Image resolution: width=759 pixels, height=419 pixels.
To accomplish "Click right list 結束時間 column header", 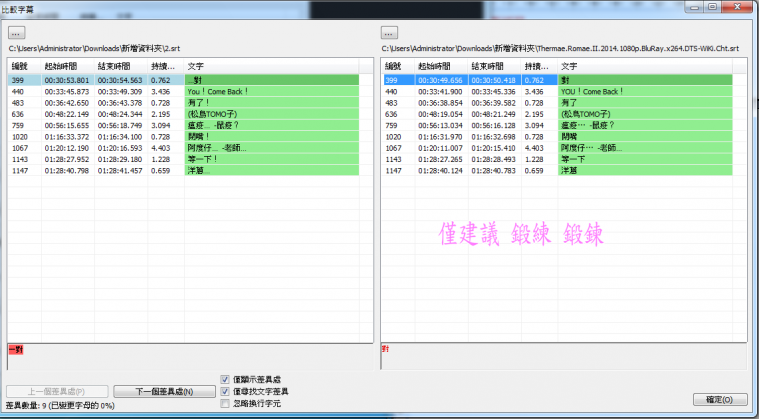I will 495,66.
